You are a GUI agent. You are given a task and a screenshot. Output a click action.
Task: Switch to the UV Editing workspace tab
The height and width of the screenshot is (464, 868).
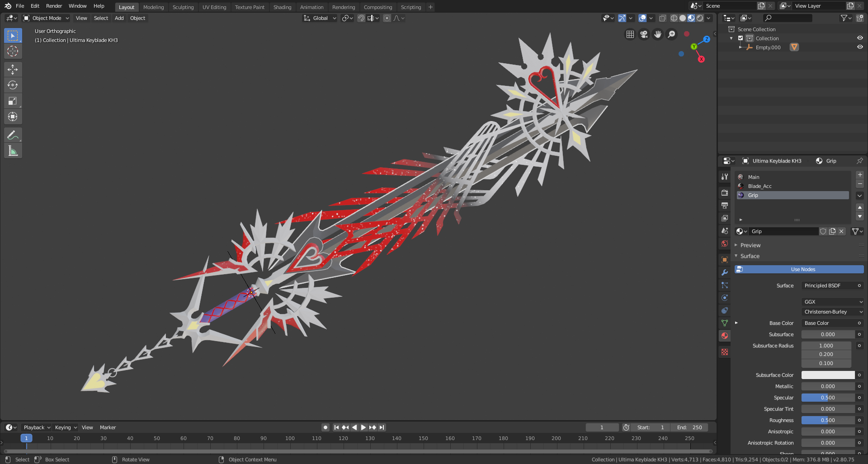(214, 7)
